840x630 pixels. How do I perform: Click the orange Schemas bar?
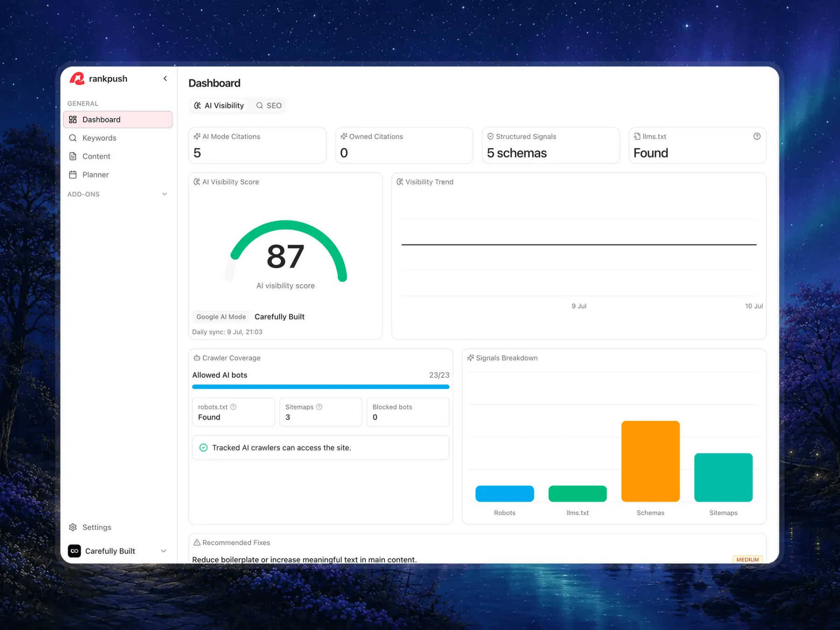click(651, 461)
